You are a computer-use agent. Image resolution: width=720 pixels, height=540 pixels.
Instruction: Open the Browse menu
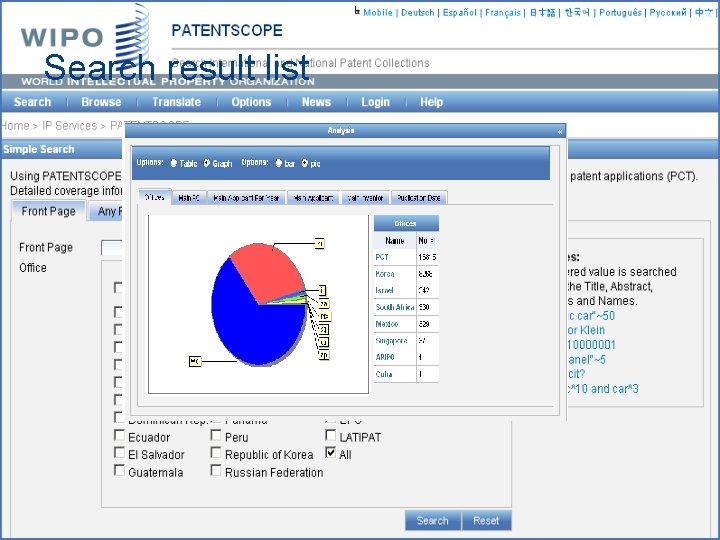pos(101,102)
